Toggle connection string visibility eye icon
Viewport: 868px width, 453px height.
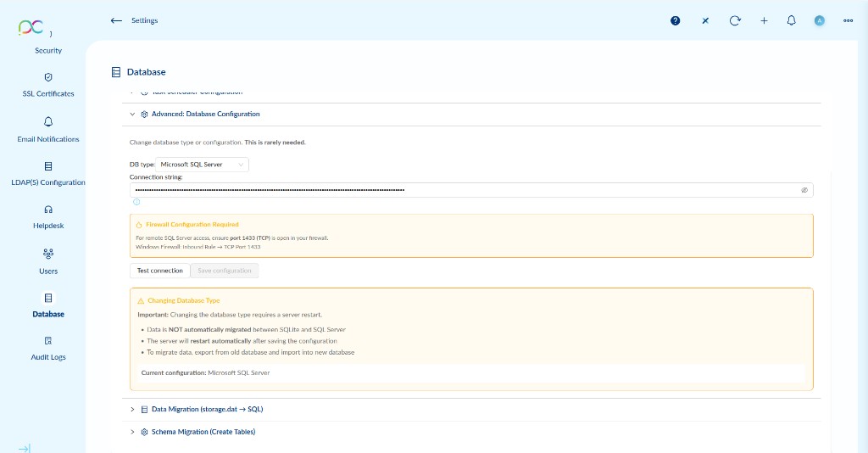coord(804,190)
